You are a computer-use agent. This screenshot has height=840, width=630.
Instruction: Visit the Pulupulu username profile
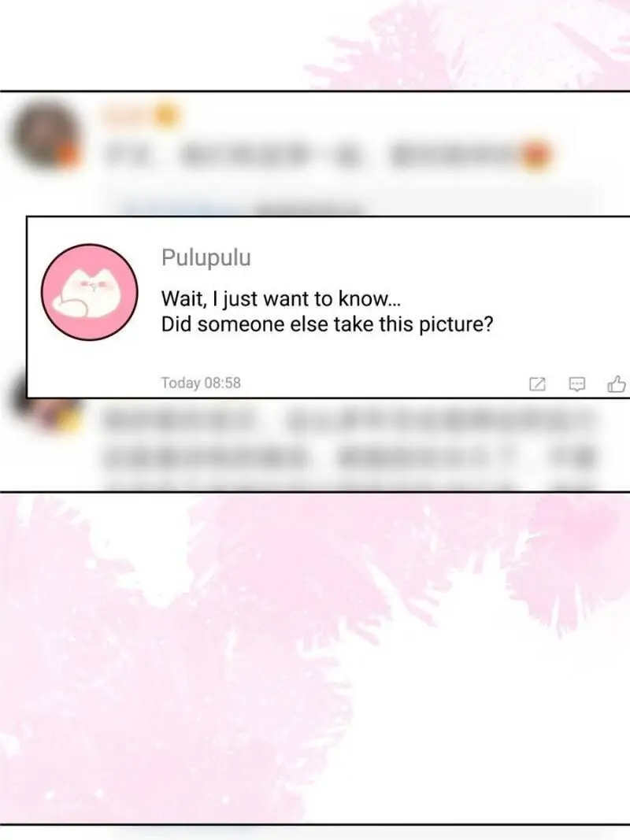(x=206, y=257)
